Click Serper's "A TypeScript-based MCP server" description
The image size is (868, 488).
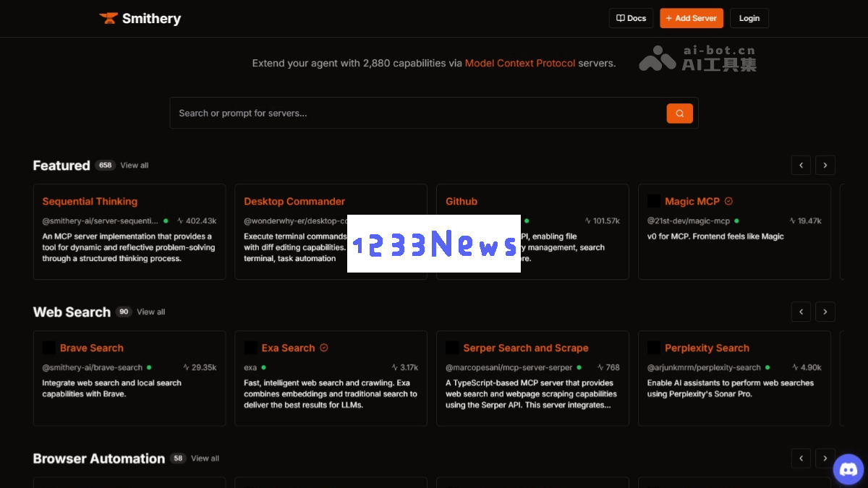point(532,394)
